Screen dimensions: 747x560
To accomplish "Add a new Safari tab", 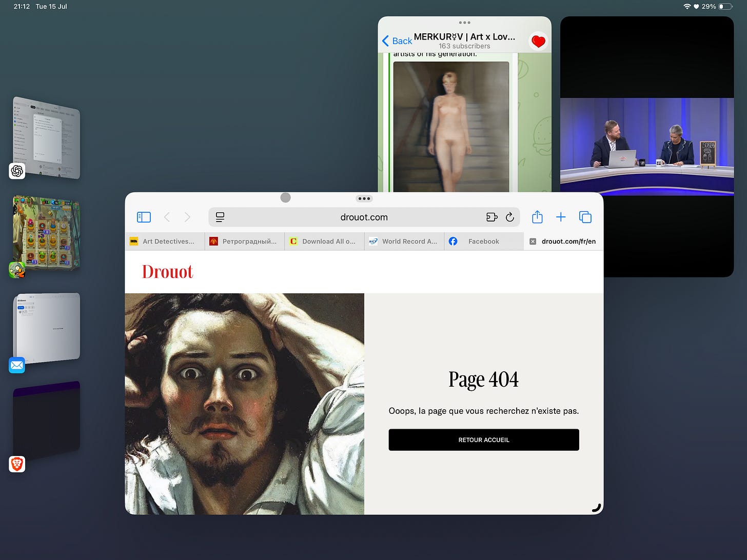I will [x=561, y=217].
